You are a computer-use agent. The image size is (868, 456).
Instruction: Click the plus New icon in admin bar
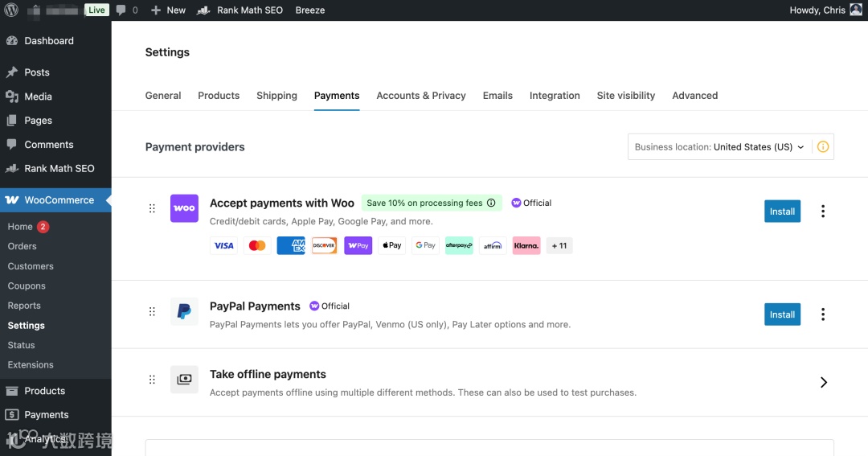coord(156,10)
